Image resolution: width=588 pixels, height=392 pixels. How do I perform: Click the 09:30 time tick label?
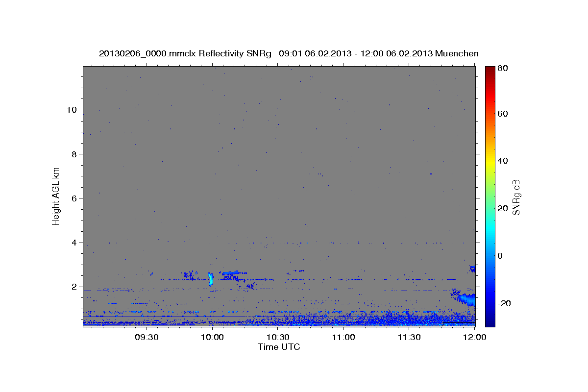pos(147,337)
